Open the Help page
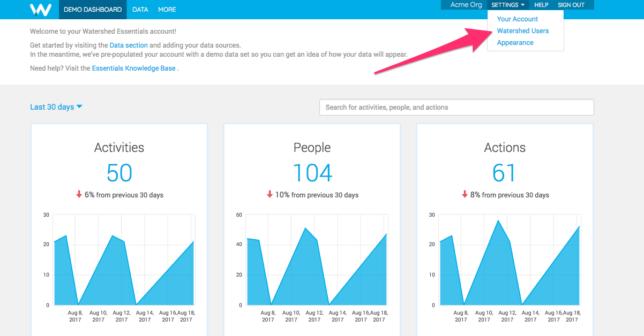Viewport: 644px width, 336px height. tap(542, 5)
